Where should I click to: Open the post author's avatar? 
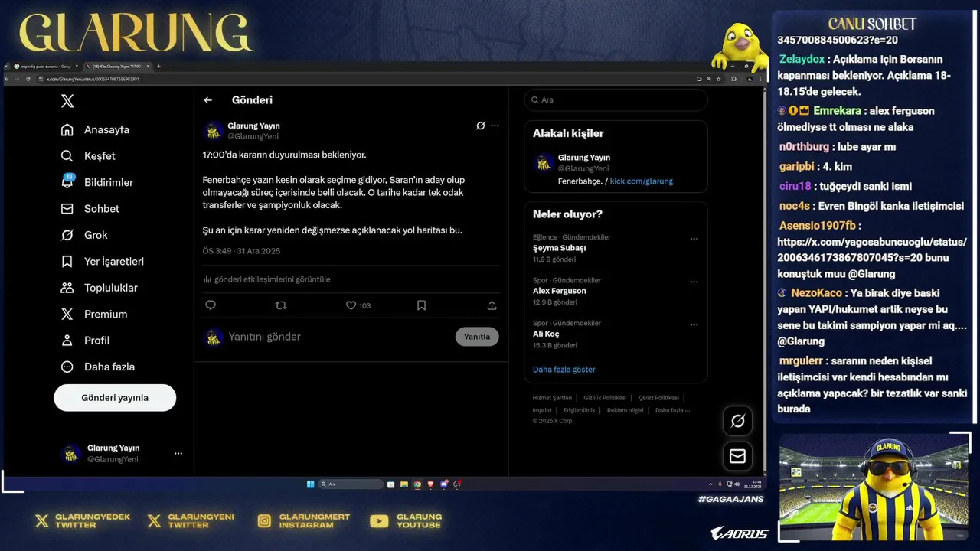click(214, 131)
